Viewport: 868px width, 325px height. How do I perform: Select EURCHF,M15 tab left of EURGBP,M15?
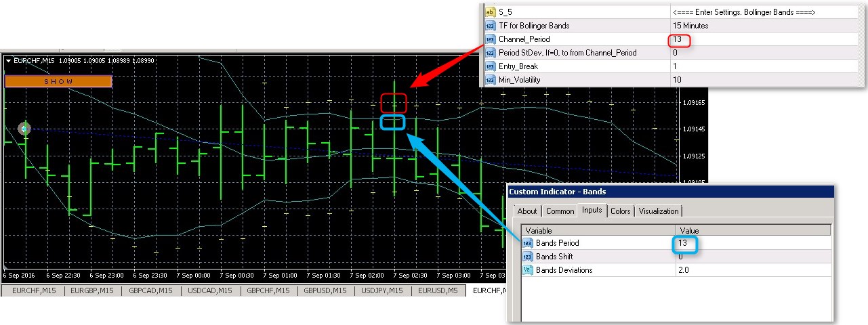[x=34, y=290]
